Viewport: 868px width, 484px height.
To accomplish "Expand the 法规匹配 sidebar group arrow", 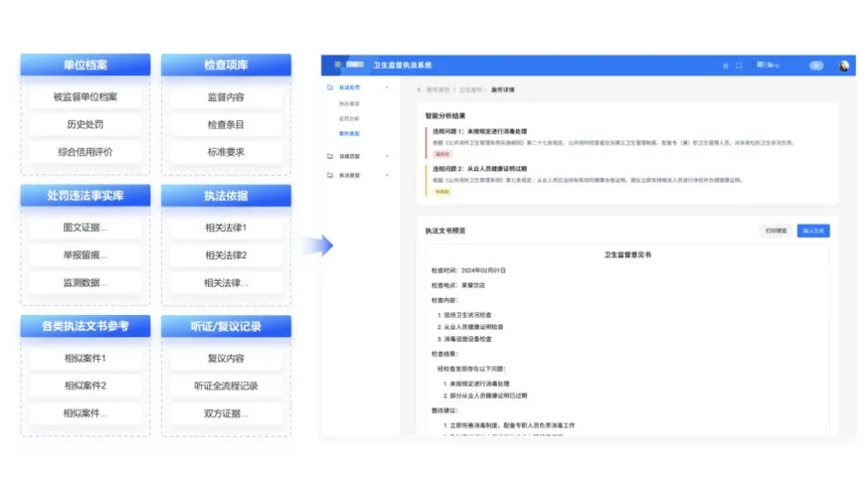I will pos(387,156).
